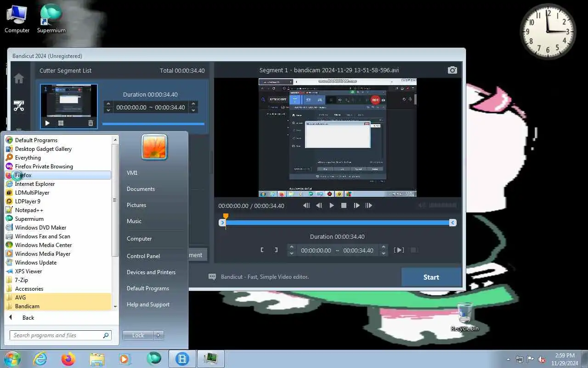Select the Cutter scissors mode icon
Viewport: 588px width, 368px height.
[19, 106]
